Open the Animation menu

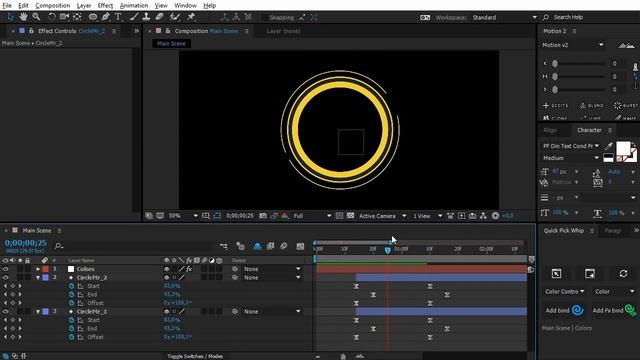coord(134,5)
